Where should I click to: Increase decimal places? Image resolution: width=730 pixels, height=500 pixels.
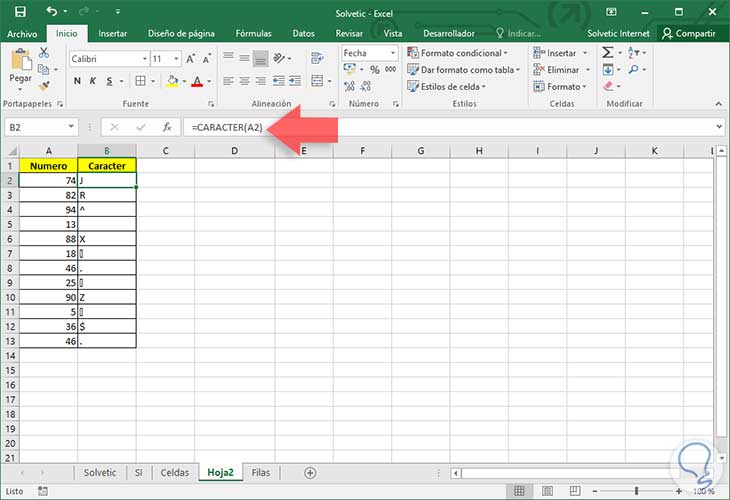pos(349,86)
